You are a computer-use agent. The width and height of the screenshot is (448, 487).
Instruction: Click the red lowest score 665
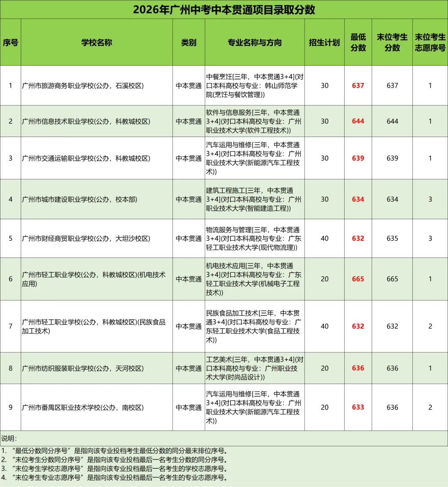click(x=358, y=279)
